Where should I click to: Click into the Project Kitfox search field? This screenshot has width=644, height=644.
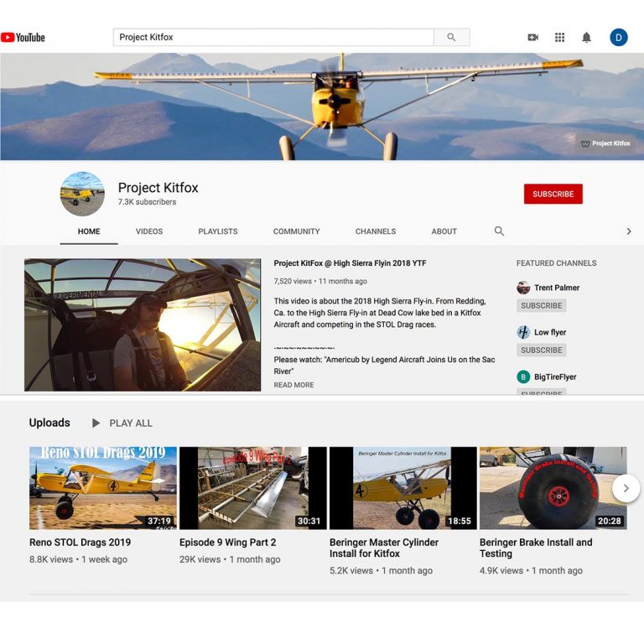click(x=273, y=37)
